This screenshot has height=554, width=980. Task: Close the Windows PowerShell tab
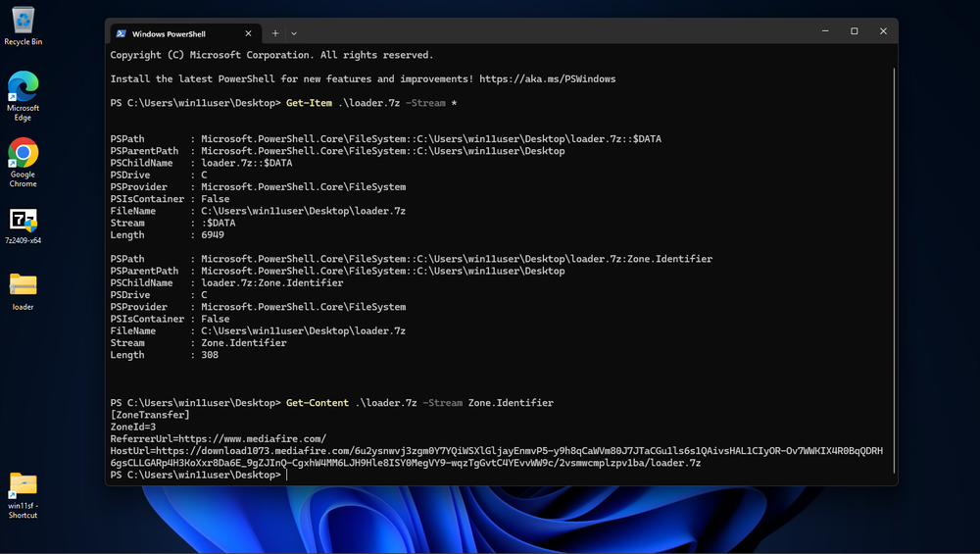click(250, 33)
